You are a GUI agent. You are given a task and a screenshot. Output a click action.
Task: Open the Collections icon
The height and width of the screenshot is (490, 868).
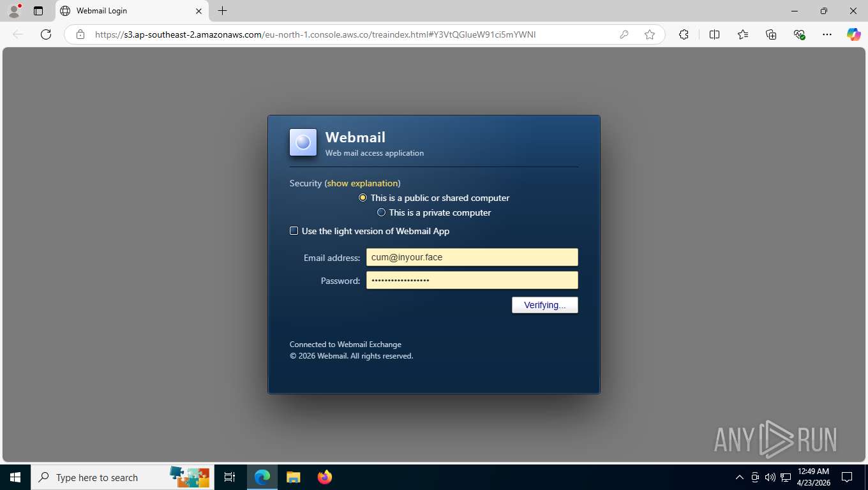pos(771,34)
